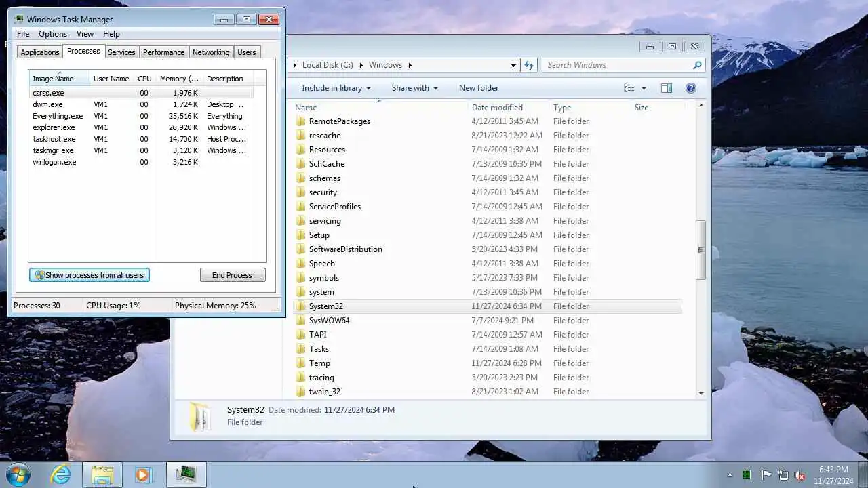This screenshot has height=488, width=868.
Task: Expand arrow after Local Disk (C:)
Action: point(361,65)
